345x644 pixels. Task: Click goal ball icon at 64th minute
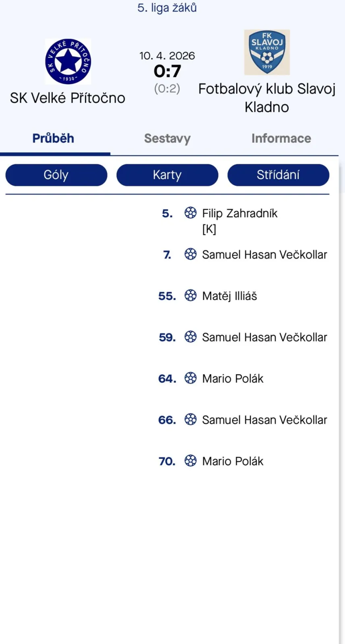point(190,378)
